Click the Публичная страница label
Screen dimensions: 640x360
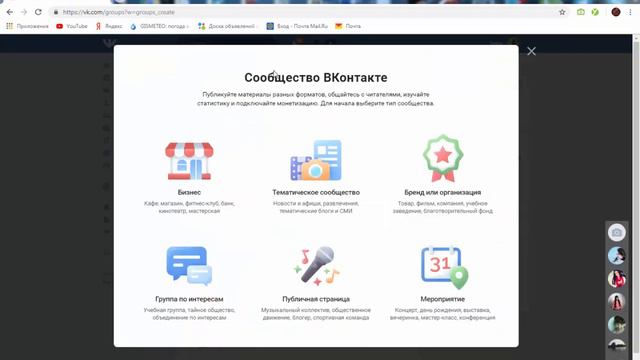tap(316, 299)
